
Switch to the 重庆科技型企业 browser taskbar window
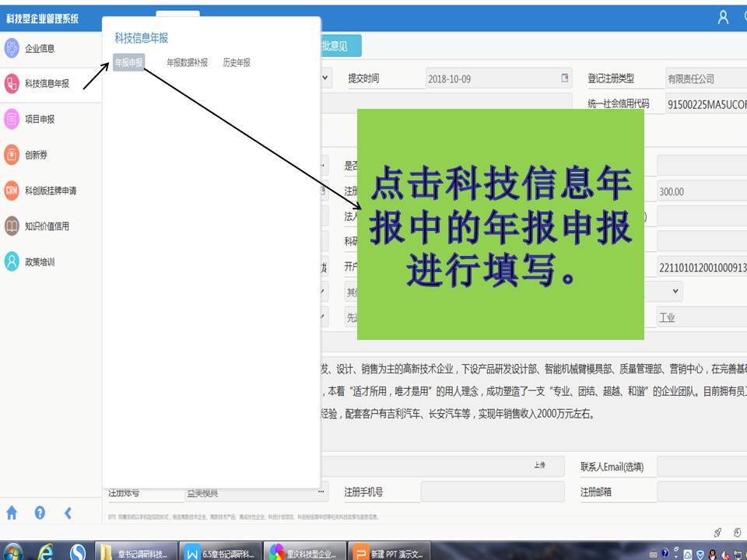(305, 551)
